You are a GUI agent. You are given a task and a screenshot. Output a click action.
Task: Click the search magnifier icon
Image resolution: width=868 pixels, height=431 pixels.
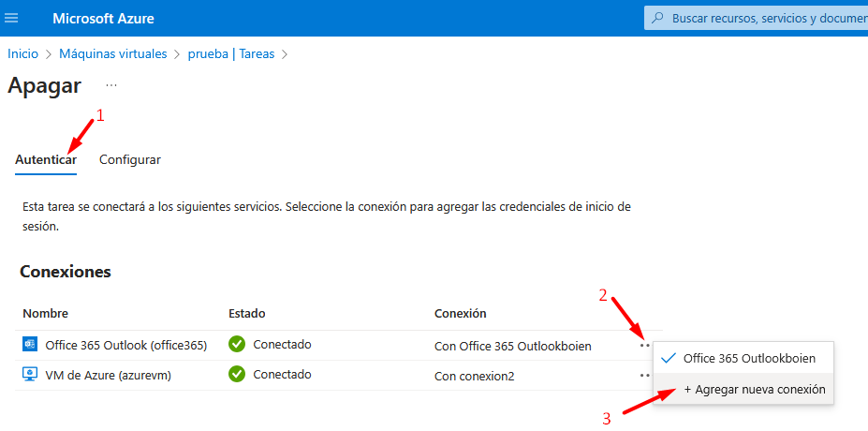point(658,18)
